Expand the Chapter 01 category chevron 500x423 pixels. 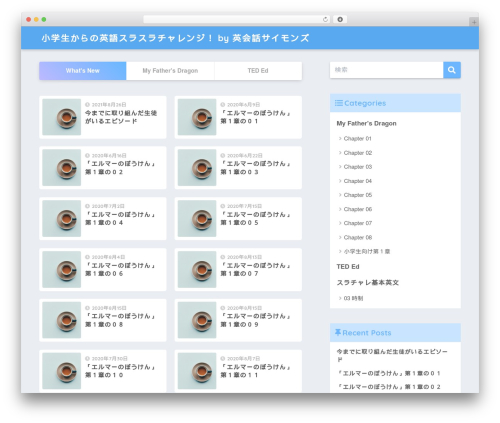340,138
